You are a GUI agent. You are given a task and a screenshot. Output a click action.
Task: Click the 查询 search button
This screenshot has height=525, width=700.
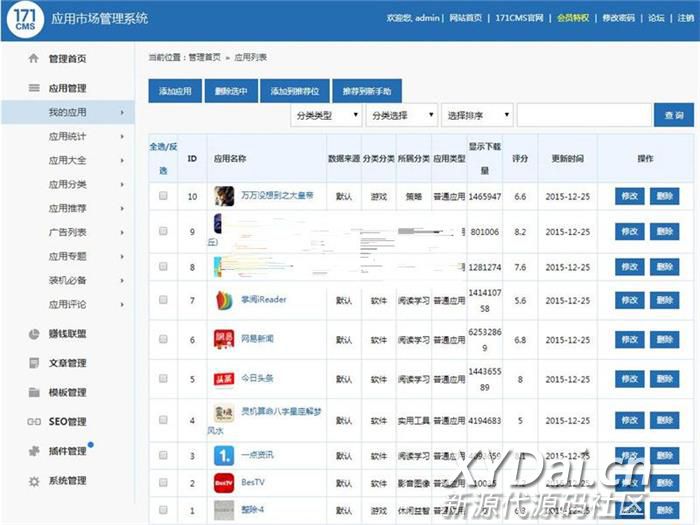click(x=674, y=115)
